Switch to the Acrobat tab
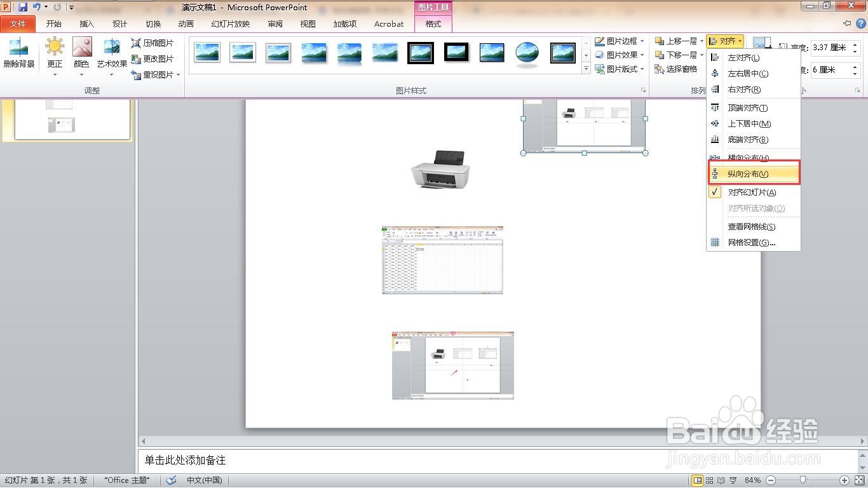Viewport: 868px width, 488px height. 389,24
